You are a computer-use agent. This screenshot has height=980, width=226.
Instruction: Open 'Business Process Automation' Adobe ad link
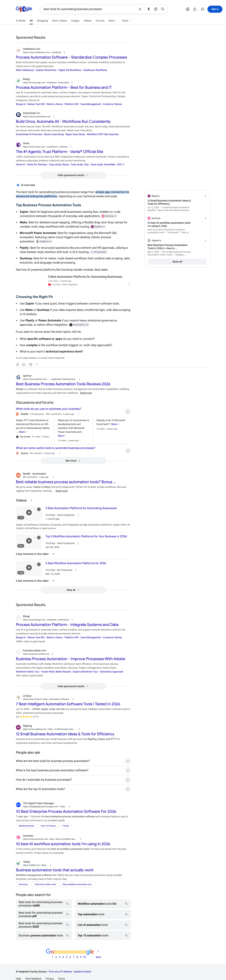pos(70,659)
